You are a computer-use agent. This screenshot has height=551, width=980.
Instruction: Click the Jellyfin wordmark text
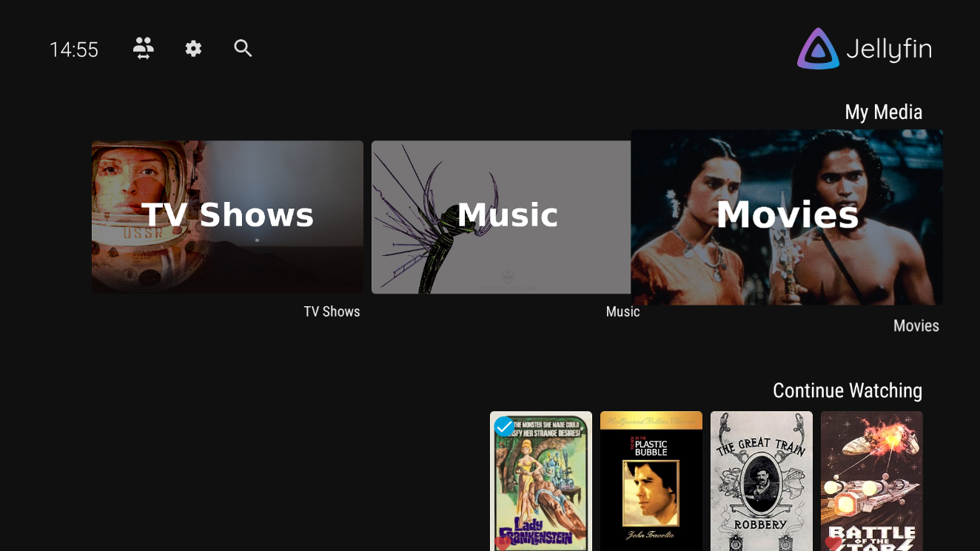[x=888, y=50]
